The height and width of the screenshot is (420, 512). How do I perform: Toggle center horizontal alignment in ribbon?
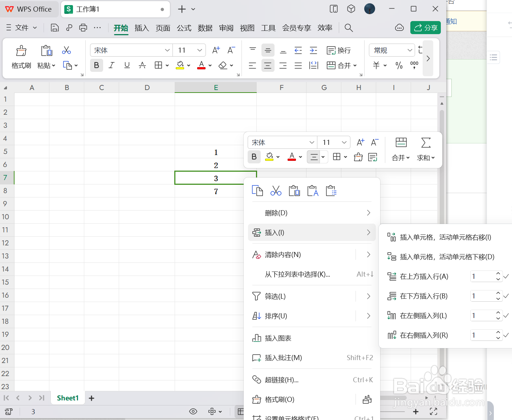[x=268, y=65]
